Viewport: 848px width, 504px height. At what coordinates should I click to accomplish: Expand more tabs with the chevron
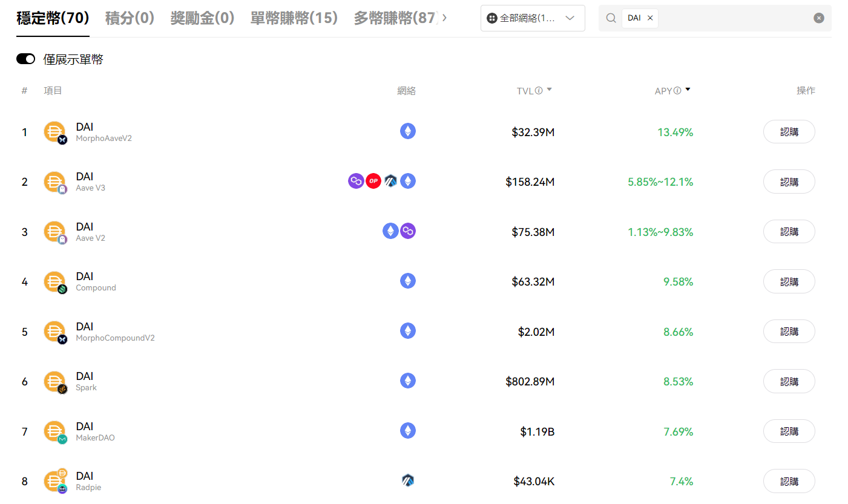tap(444, 18)
